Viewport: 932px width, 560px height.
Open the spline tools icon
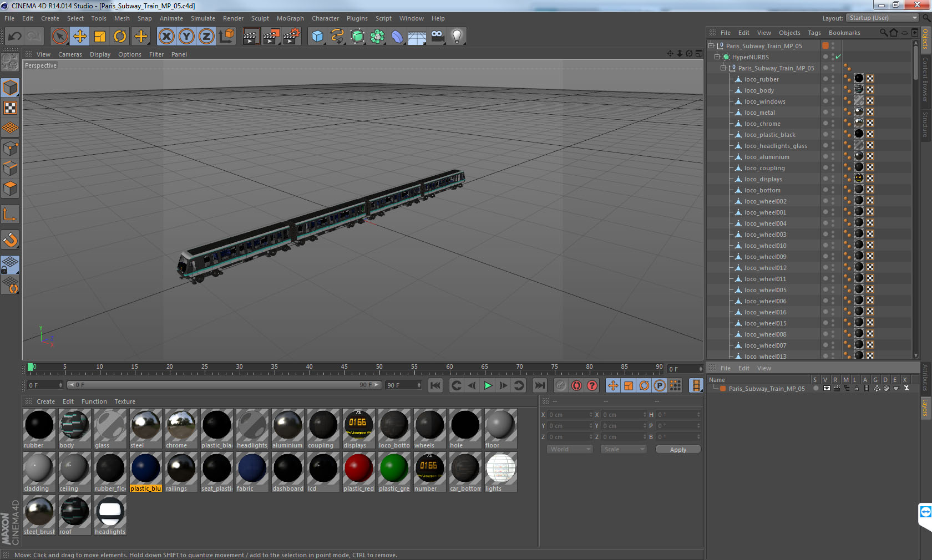click(337, 37)
